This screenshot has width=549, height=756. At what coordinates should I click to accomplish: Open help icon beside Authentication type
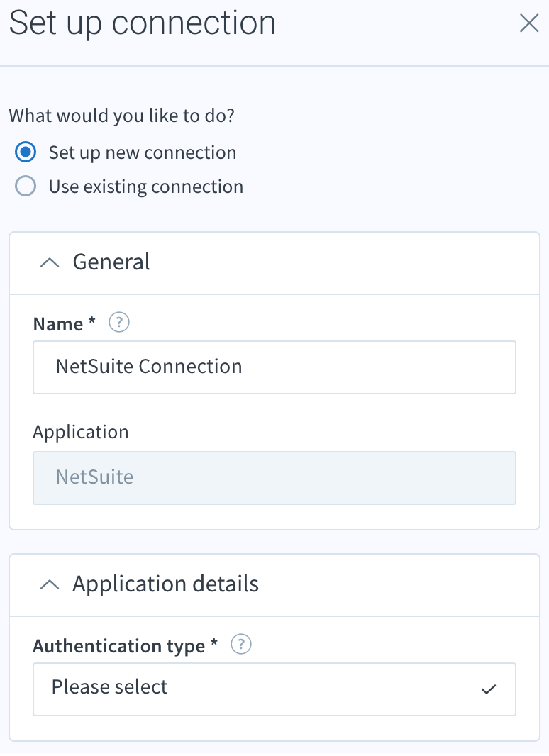(241, 644)
